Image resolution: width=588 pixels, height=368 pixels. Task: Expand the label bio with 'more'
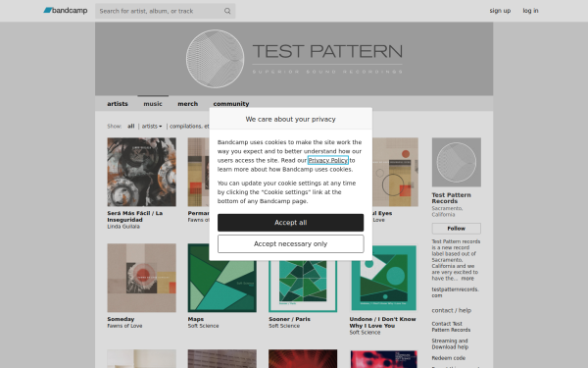pos(467,279)
